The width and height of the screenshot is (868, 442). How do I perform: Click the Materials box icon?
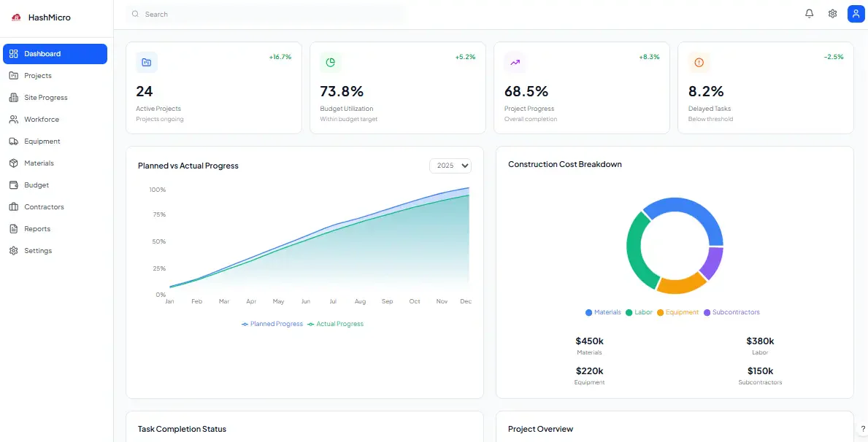click(x=14, y=163)
